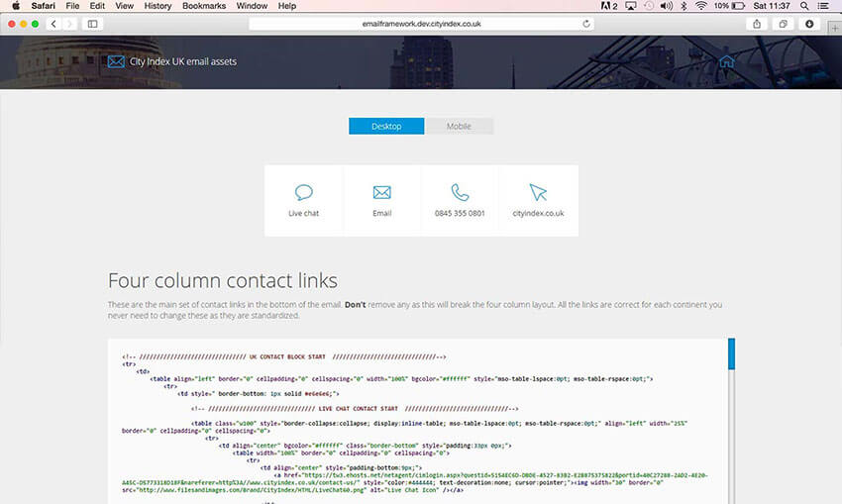Toggle the Safari sidebar button
Screen dimensions: 842x504
point(93,23)
